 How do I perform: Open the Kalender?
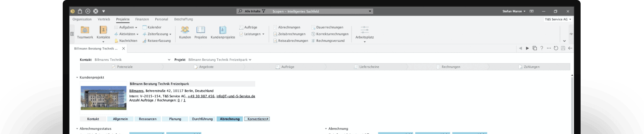152,27
